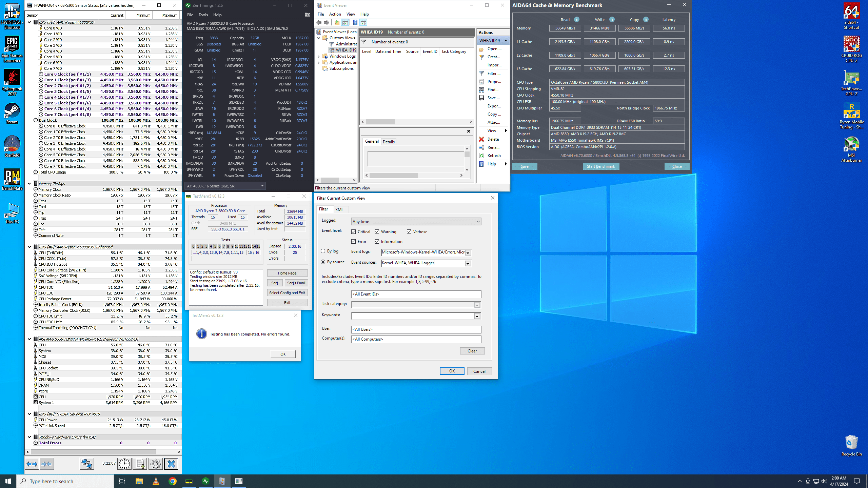Image resolution: width=868 pixels, height=488 pixels.
Task: Open the Logged time dropdown
Action: point(416,222)
